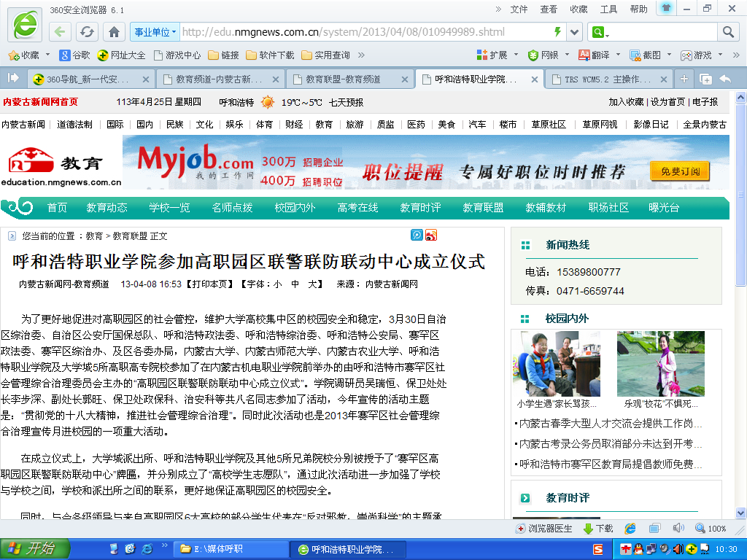Open the 下载 download manager
This screenshot has height=560, width=747.
[x=598, y=529]
